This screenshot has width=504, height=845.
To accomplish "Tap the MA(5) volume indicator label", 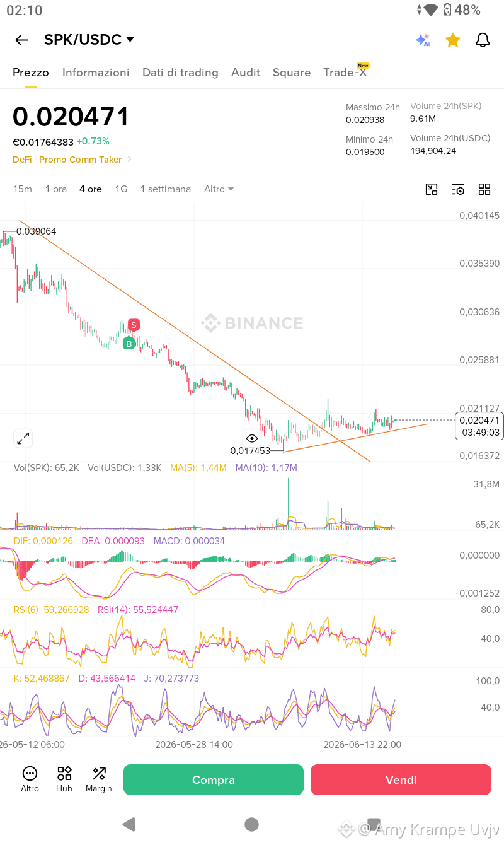I will 198,468.
